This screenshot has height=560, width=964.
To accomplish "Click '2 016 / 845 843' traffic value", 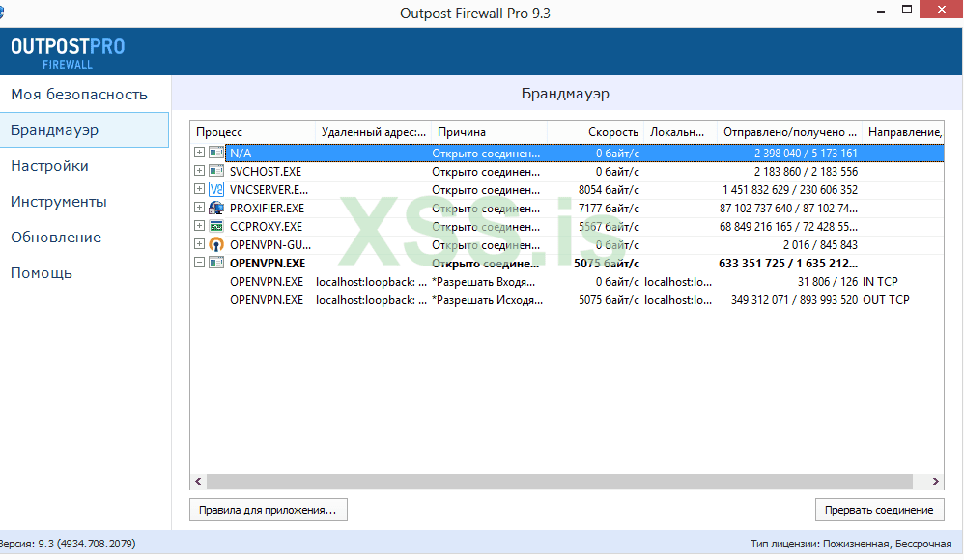I will [x=820, y=245].
